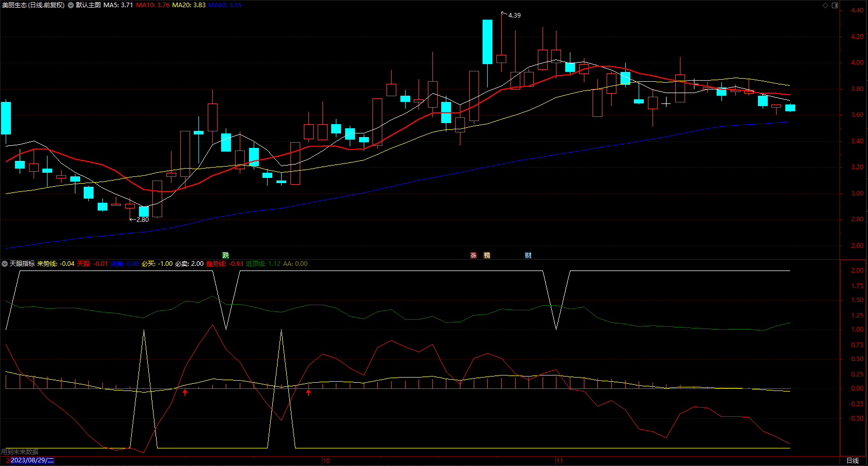Click the 4.39 high price label
Image resolution: width=868 pixels, height=466 pixels.
(x=515, y=16)
